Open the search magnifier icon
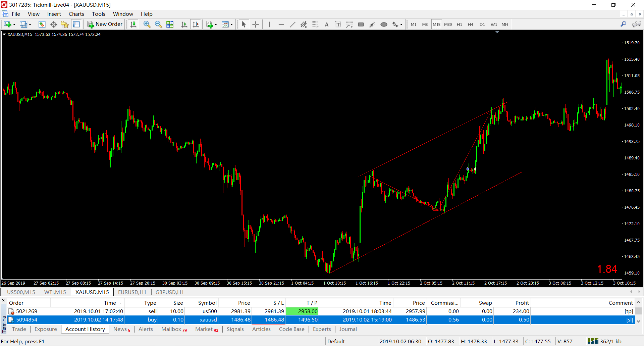This screenshot has height=346, width=644. click(x=623, y=24)
